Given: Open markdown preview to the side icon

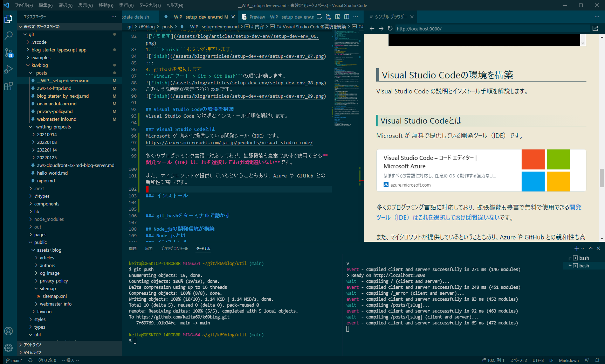Looking at the screenshot, I should (319, 17).
